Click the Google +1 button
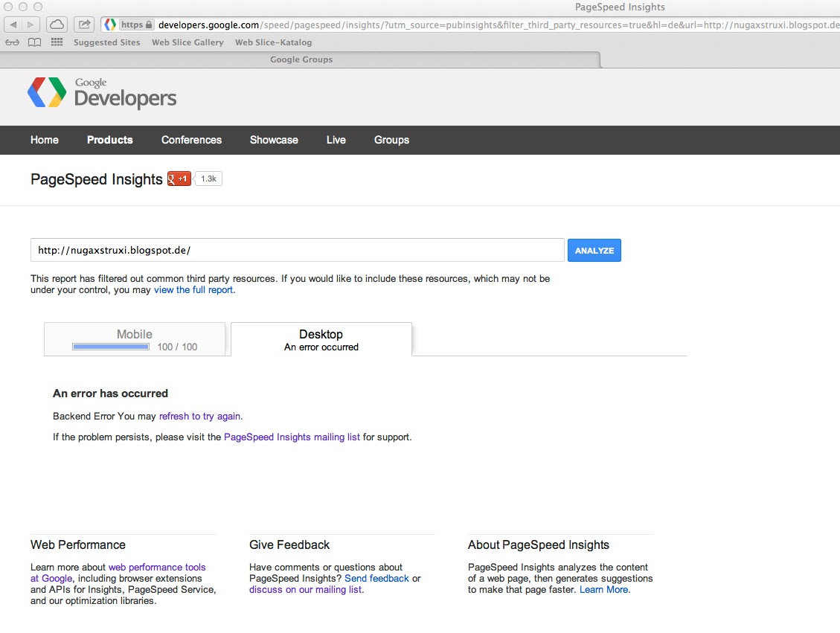 click(x=179, y=179)
